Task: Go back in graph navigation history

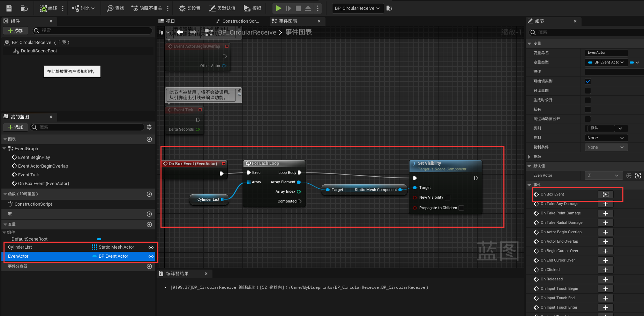Action: point(180,32)
